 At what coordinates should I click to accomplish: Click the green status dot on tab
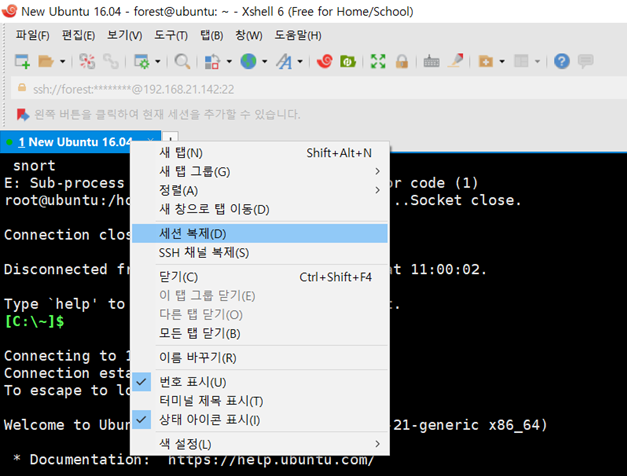[10, 142]
